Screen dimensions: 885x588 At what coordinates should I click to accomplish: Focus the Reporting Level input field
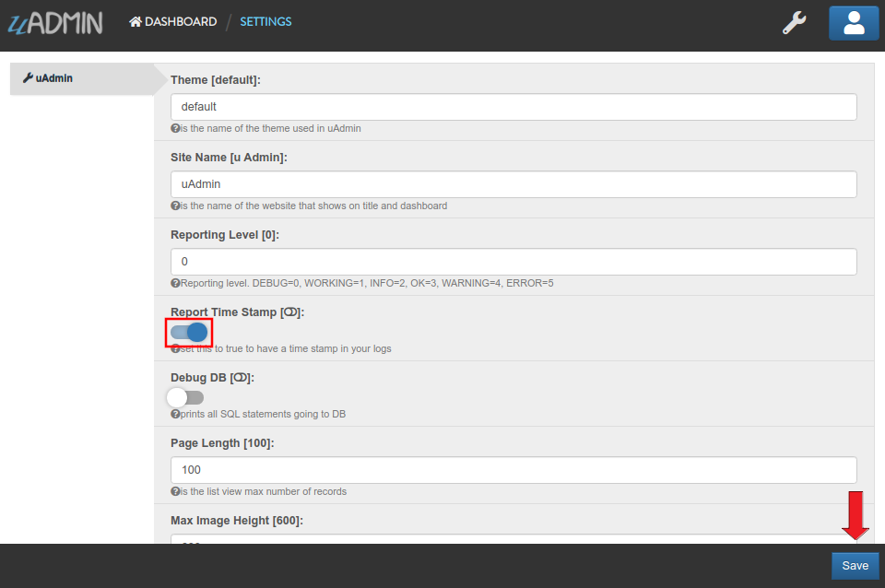tap(513, 262)
